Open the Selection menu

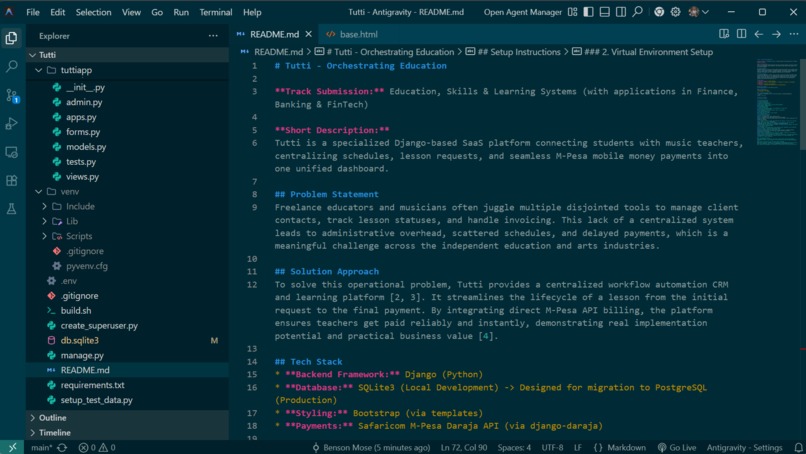point(93,12)
